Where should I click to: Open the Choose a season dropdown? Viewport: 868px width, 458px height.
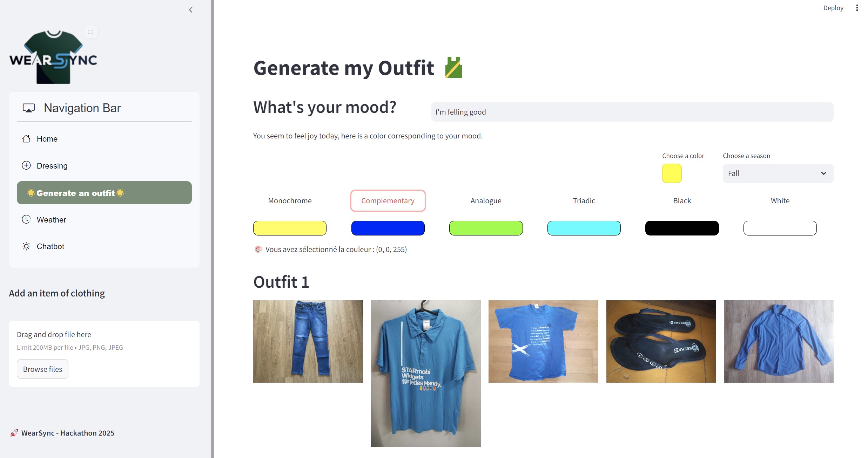(778, 173)
